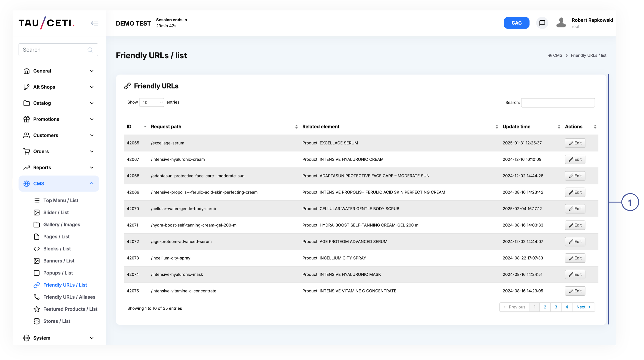Image resolution: width=644 pixels, height=360 pixels.
Task: Click the user avatar icon
Action: [561, 23]
